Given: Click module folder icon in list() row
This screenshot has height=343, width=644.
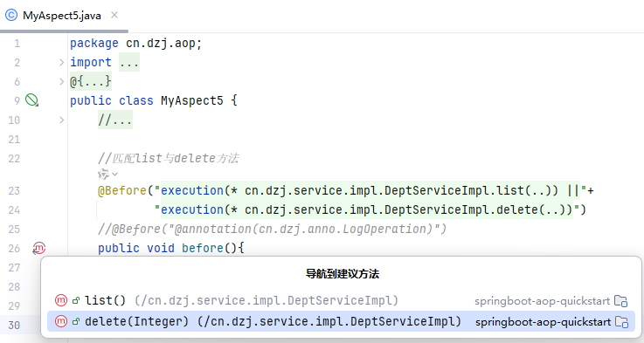Looking at the screenshot, I should click(621, 301).
